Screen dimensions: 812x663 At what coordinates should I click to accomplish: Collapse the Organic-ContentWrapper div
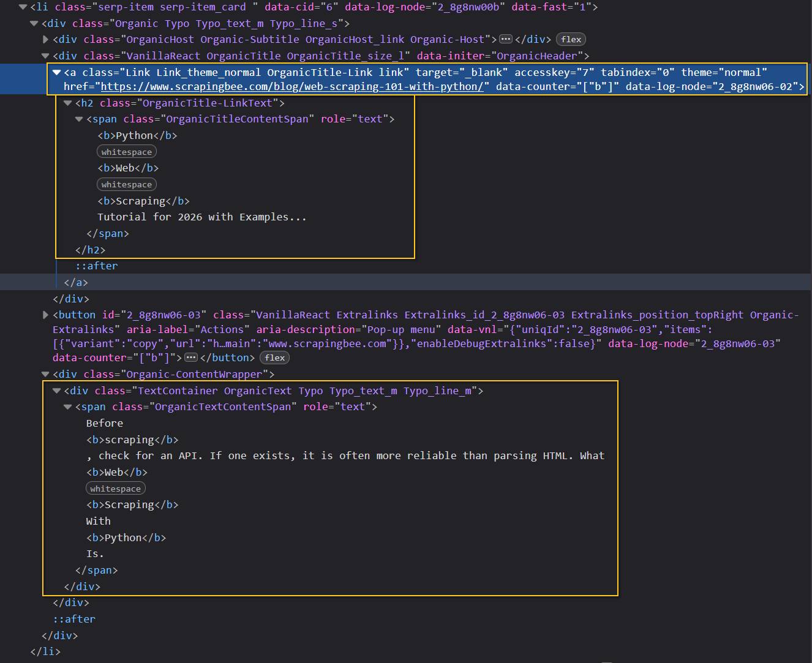pos(46,374)
